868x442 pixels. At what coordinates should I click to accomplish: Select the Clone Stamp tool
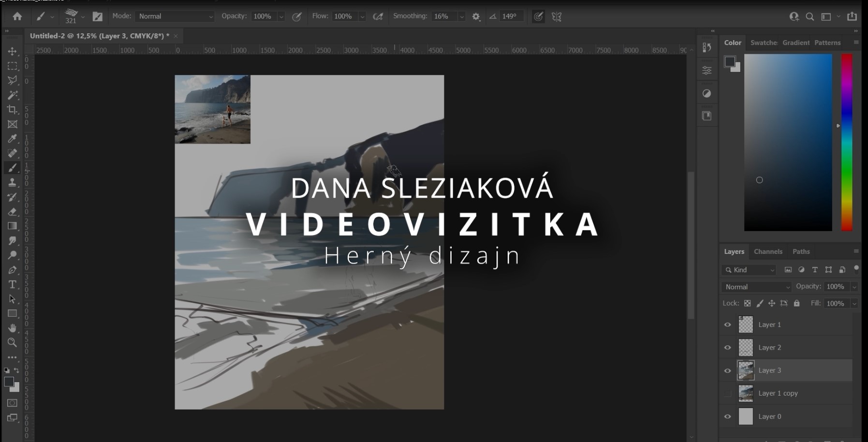(13, 183)
